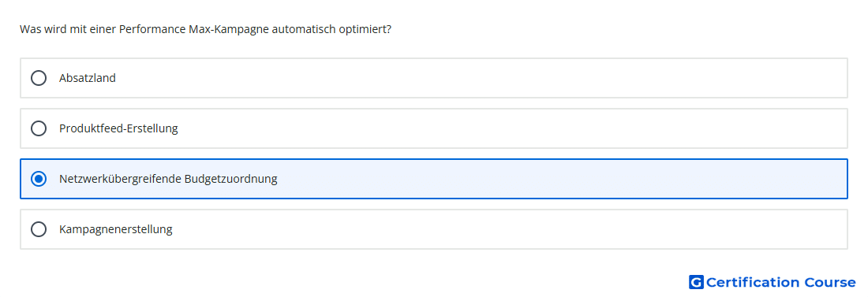Click the word Course in footer branding
This screenshot has height=297, width=868.
[x=830, y=282]
